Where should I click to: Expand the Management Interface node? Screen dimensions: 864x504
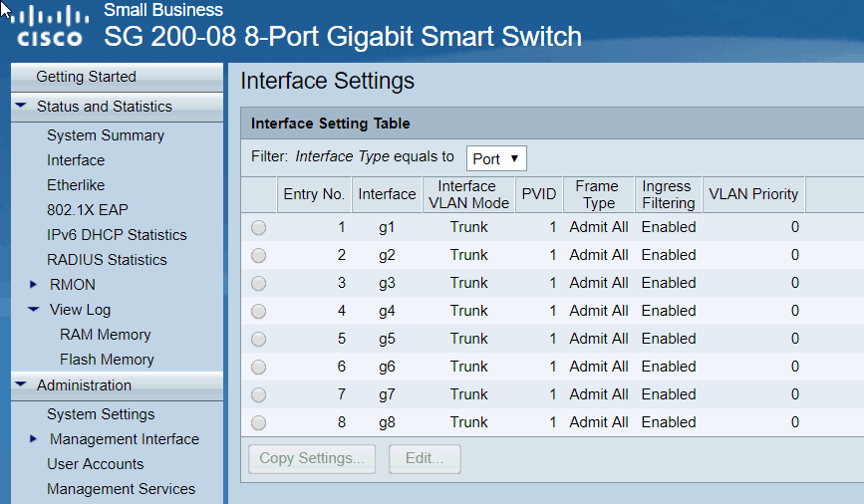34,439
